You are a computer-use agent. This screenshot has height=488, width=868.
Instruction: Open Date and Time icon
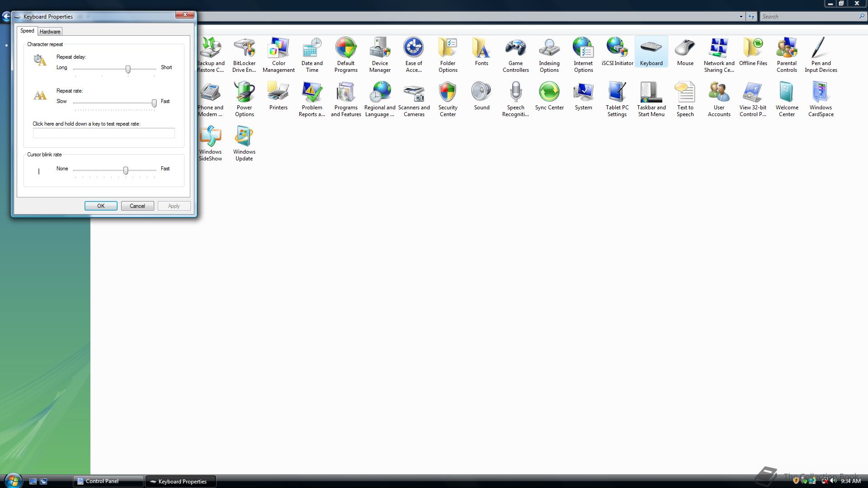pos(312,54)
